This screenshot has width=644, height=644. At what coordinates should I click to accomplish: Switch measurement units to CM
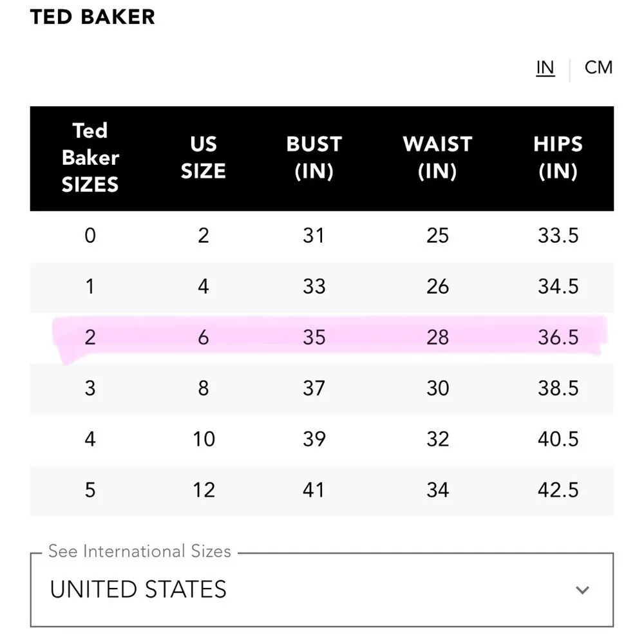point(598,68)
